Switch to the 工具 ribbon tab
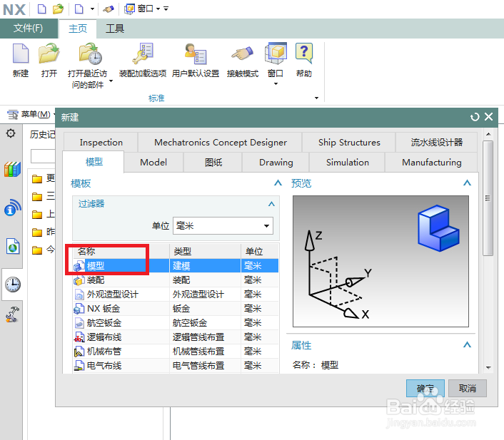The height and width of the screenshot is (440, 504). (x=115, y=29)
